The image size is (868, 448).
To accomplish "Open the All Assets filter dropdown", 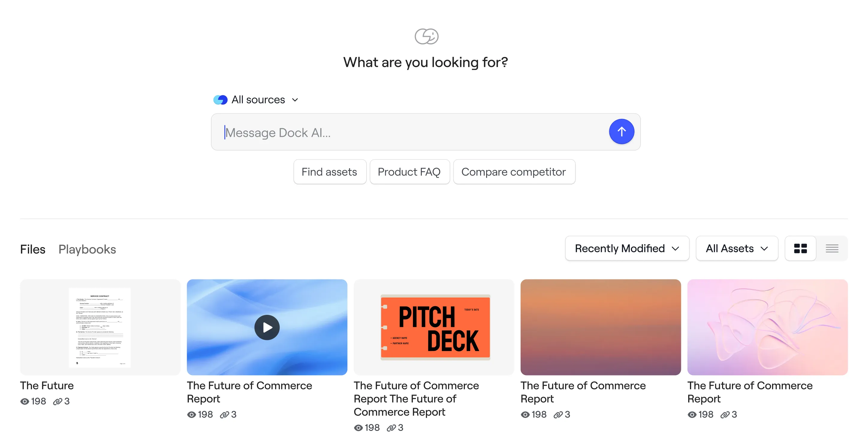I will [x=737, y=249].
